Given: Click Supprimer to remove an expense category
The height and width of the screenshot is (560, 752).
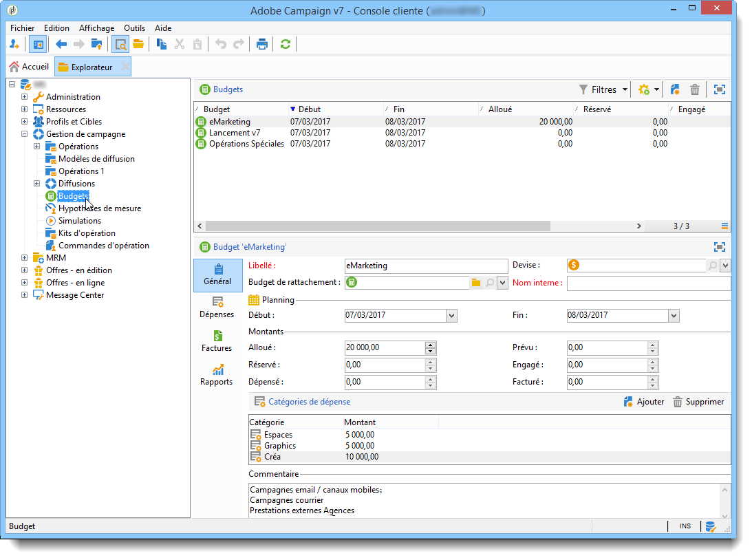Looking at the screenshot, I should point(698,402).
